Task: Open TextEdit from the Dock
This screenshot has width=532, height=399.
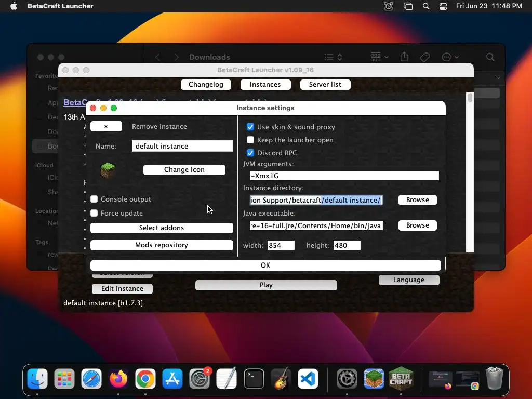Action: 227,379
